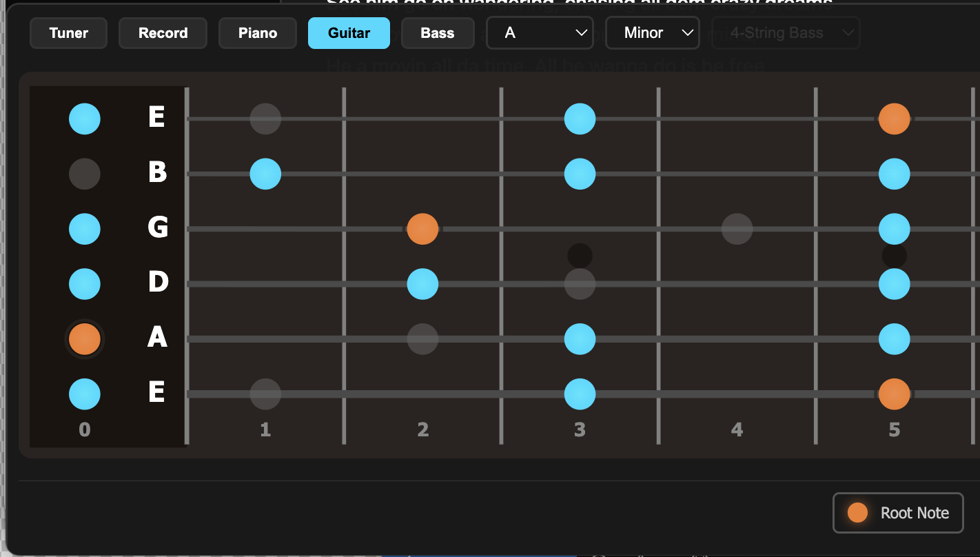Click the gray dot on G string fret 4
This screenshot has height=557, width=980.
[737, 229]
